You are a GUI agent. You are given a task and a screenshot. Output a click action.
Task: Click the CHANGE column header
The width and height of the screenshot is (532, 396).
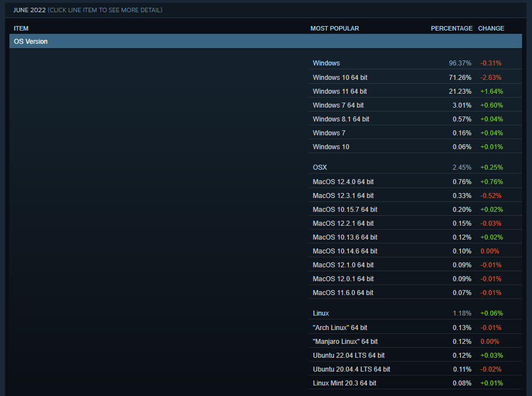pyautogui.click(x=491, y=28)
